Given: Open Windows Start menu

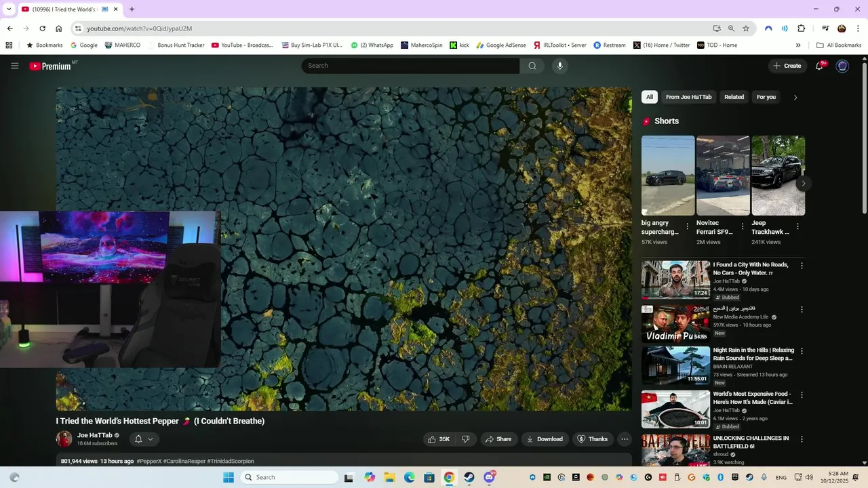Looking at the screenshot, I should [x=229, y=477].
